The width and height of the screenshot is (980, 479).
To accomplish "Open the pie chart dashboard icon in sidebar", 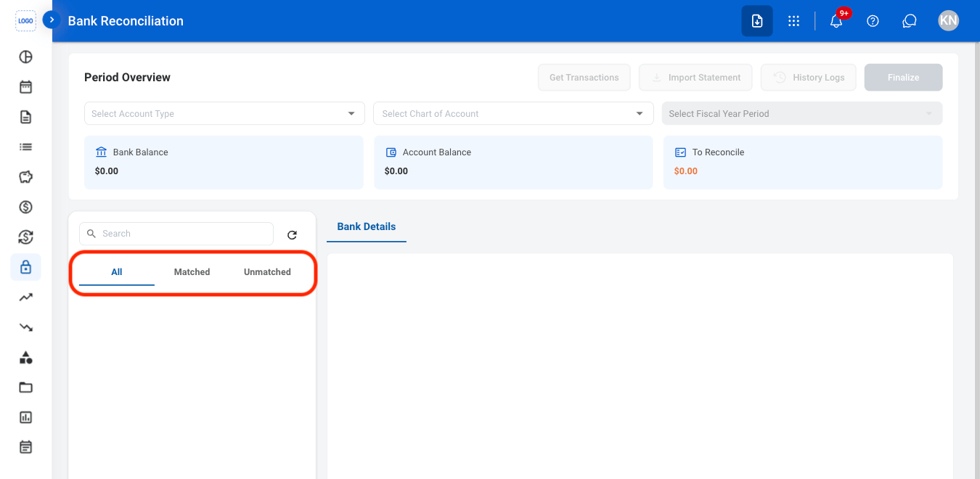I will tap(25, 57).
